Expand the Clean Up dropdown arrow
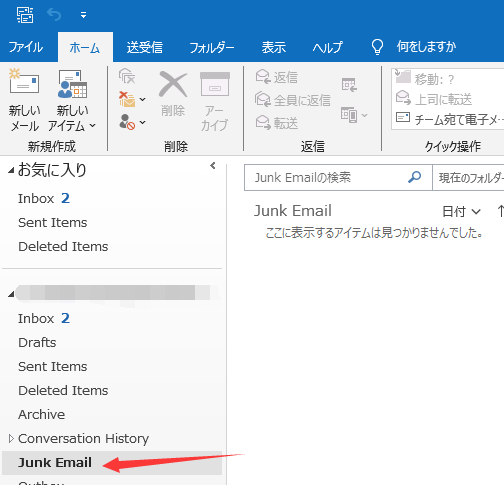The width and height of the screenshot is (504, 485). [x=143, y=99]
